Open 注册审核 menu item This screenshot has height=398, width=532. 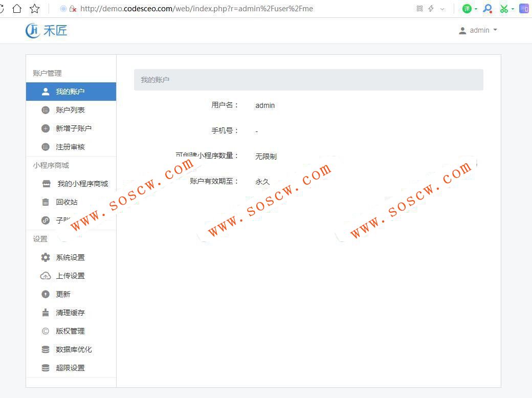coord(71,147)
